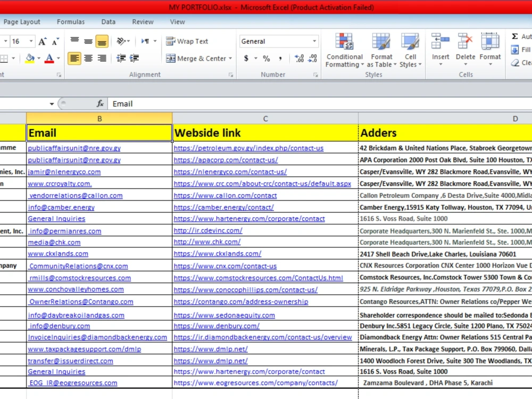Open the General number format dropdown
This screenshot has height=399, width=532.
[314, 41]
